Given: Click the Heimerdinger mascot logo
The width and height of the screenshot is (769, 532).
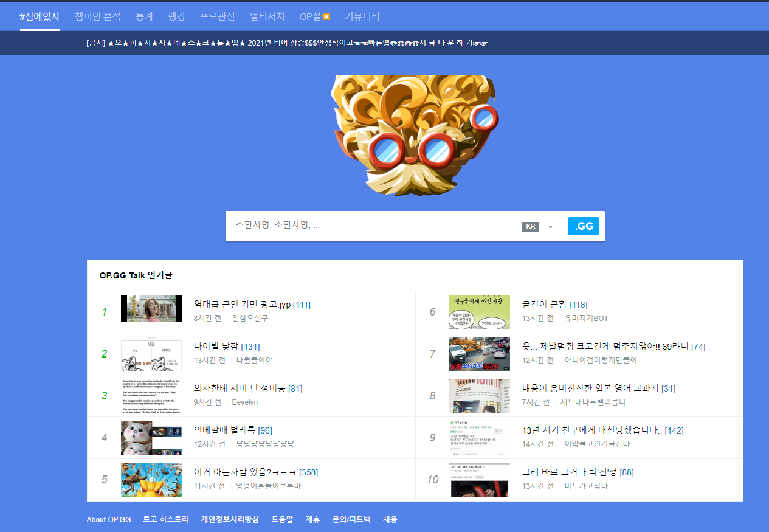Looking at the screenshot, I should [x=416, y=135].
